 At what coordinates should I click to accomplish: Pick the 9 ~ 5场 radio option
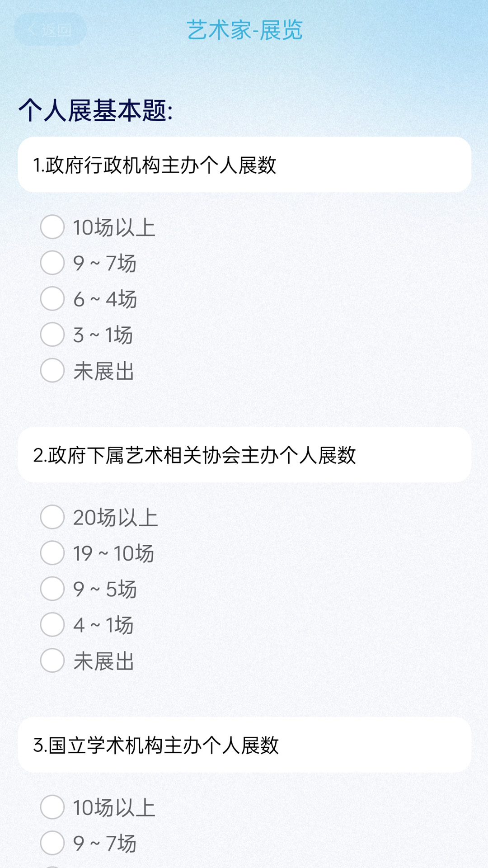point(52,589)
